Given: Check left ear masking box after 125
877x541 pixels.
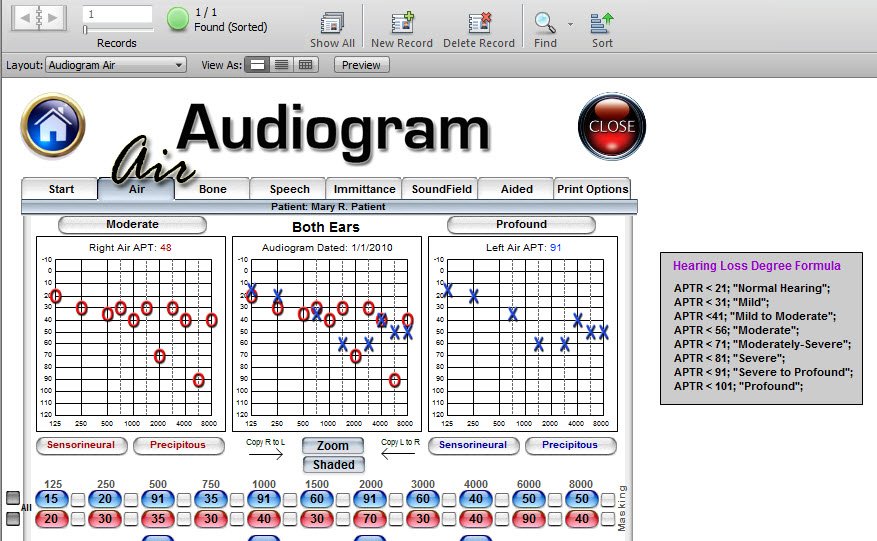Looking at the screenshot, I should [78, 499].
